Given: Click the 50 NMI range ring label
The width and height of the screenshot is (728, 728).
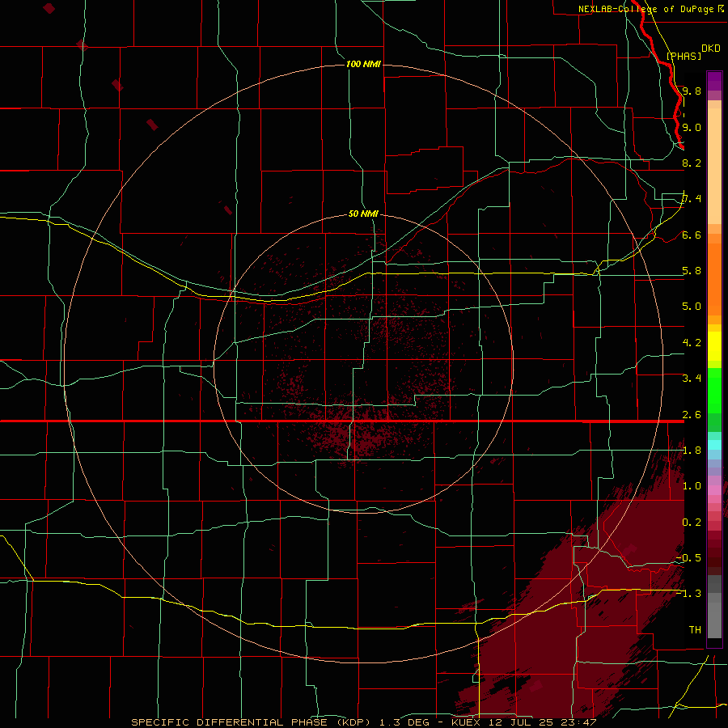Looking at the screenshot, I should 363,214.
